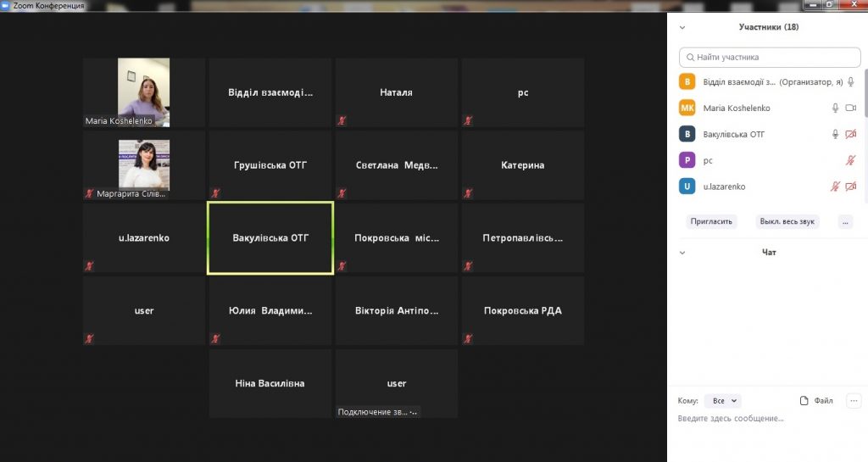This screenshot has height=462, width=868.
Task: Open the chat three-dots options menu
Action: (854, 401)
